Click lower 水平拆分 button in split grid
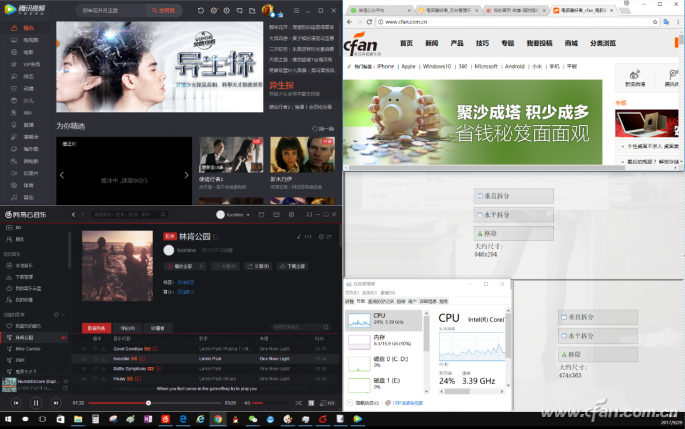685x429 pixels. 598,336
